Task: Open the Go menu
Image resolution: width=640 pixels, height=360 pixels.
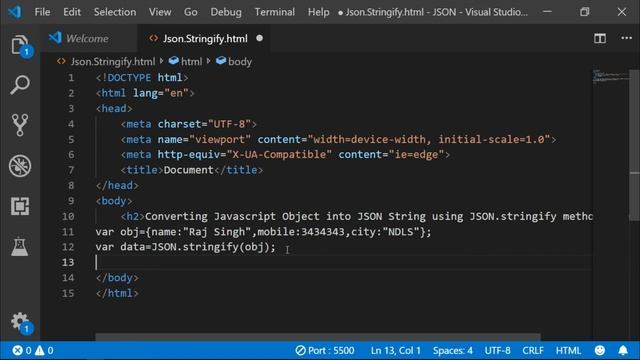Action: (x=191, y=12)
